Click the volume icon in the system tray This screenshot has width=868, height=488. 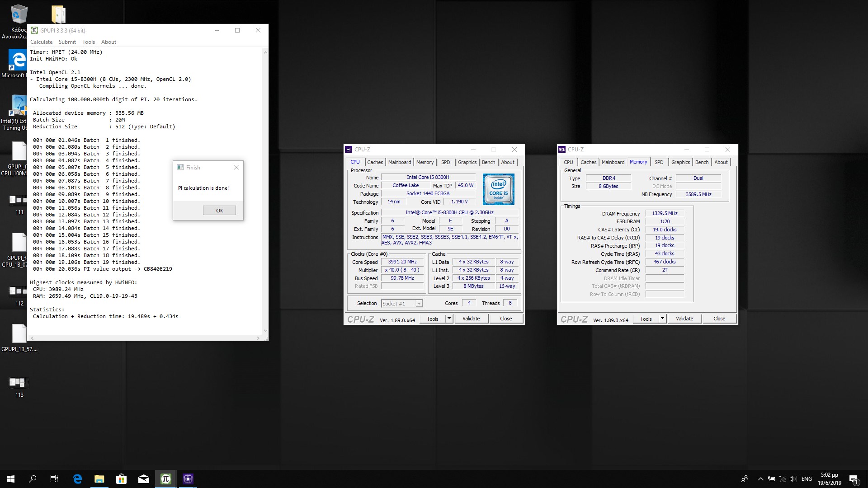pos(793,479)
